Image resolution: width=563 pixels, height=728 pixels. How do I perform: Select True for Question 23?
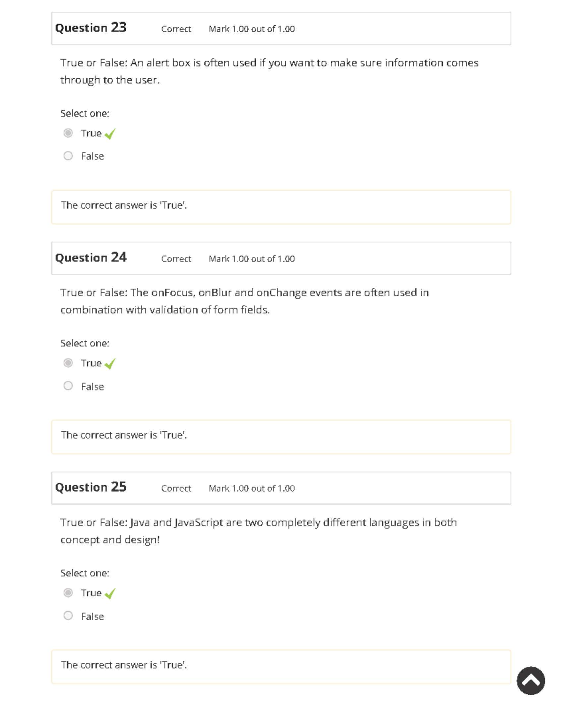pos(68,134)
